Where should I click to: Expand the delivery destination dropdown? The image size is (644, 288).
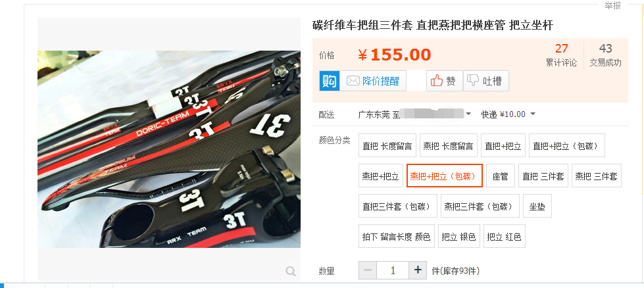(x=468, y=114)
